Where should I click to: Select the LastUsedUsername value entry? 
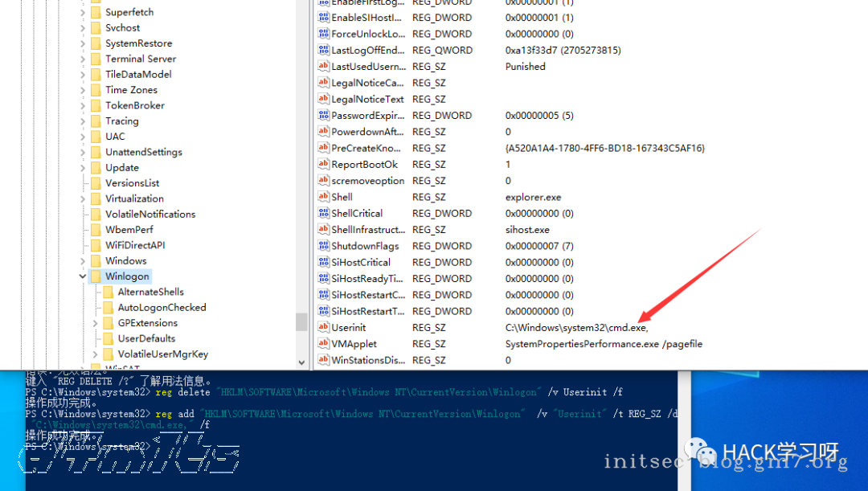[x=368, y=67]
